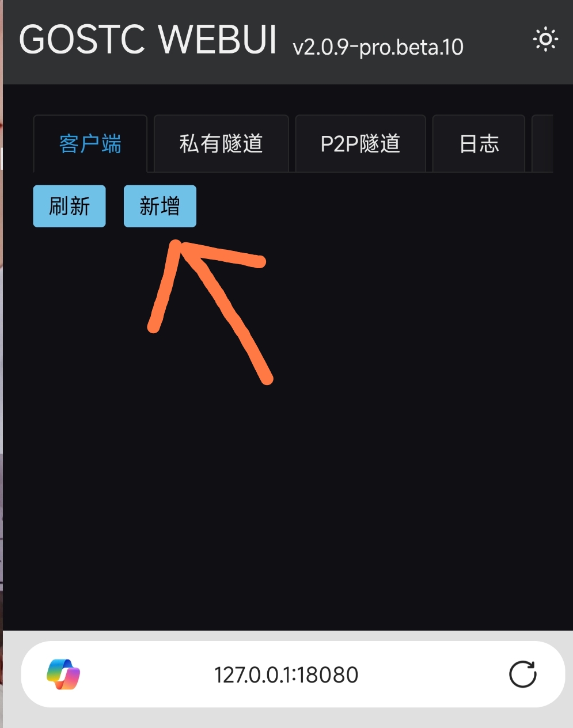Click the 刷新 button
573x728 pixels.
(69, 206)
